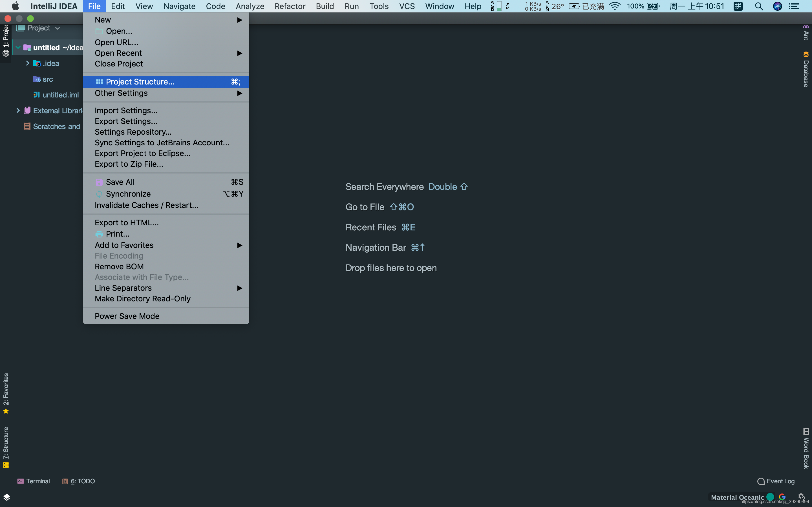Viewport: 812px width, 507px height.
Task: Collapse the untitled project root
Action: [18, 47]
